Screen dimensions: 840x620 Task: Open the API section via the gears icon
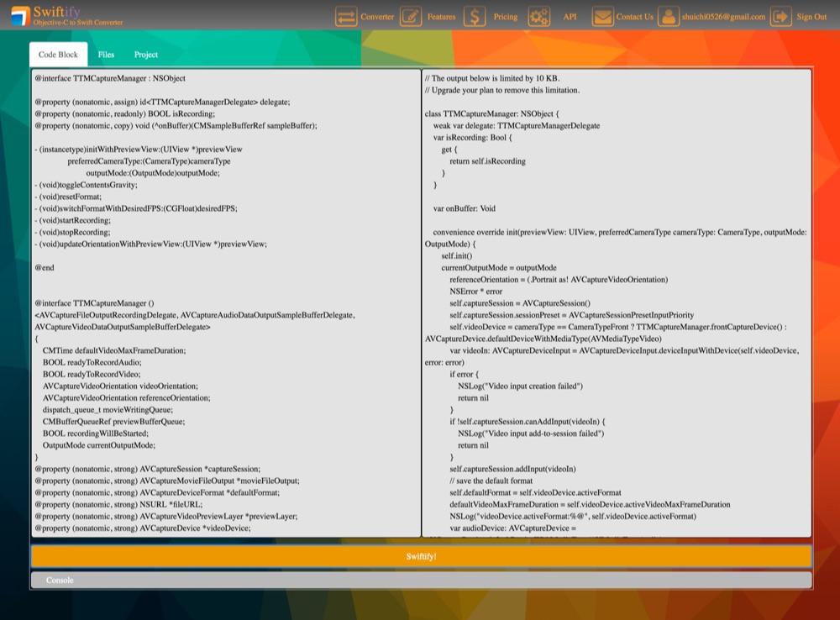point(538,16)
